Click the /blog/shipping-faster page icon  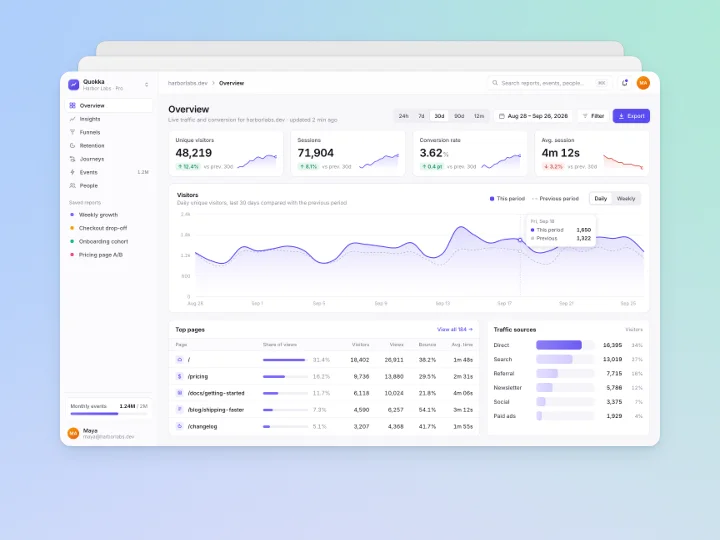(x=180, y=410)
